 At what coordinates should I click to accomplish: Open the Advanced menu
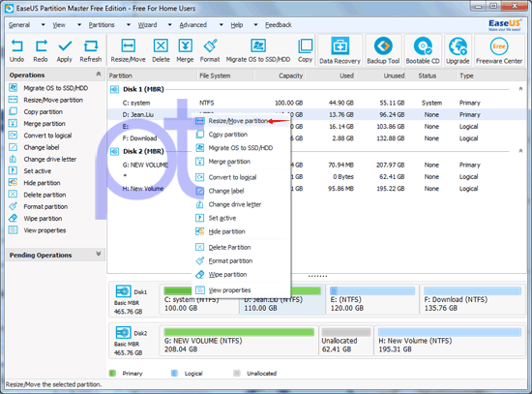pyautogui.click(x=193, y=25)
